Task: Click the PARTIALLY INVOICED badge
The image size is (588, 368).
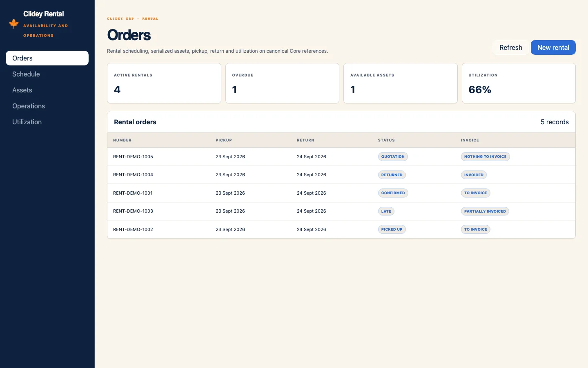Action: (485, 211)
